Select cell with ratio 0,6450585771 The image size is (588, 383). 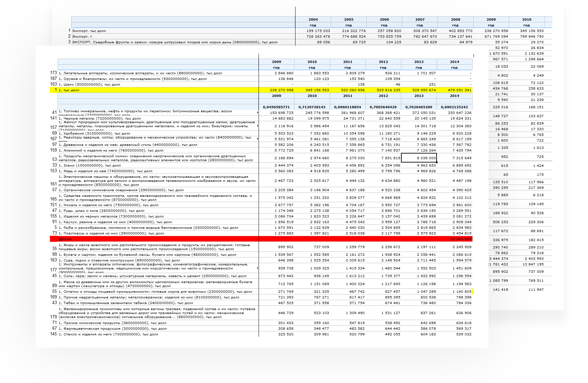click(276, 107)
